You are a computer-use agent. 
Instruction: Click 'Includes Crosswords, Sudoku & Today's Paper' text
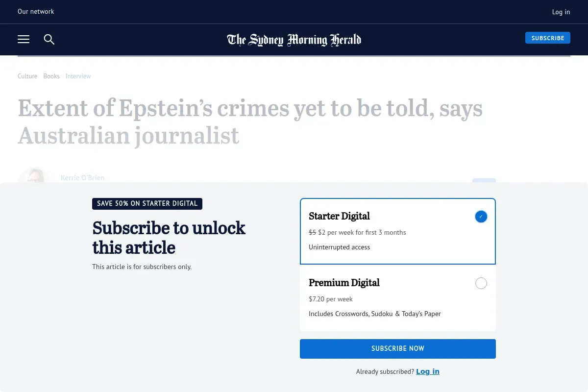pos(375,314)
